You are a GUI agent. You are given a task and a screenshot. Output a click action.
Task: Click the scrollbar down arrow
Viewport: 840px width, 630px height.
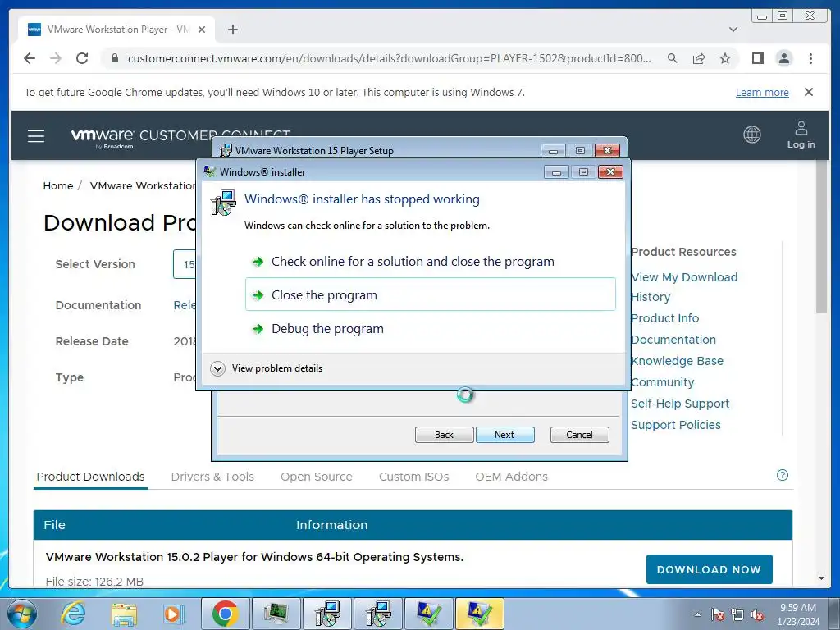(x=821, y=578)
